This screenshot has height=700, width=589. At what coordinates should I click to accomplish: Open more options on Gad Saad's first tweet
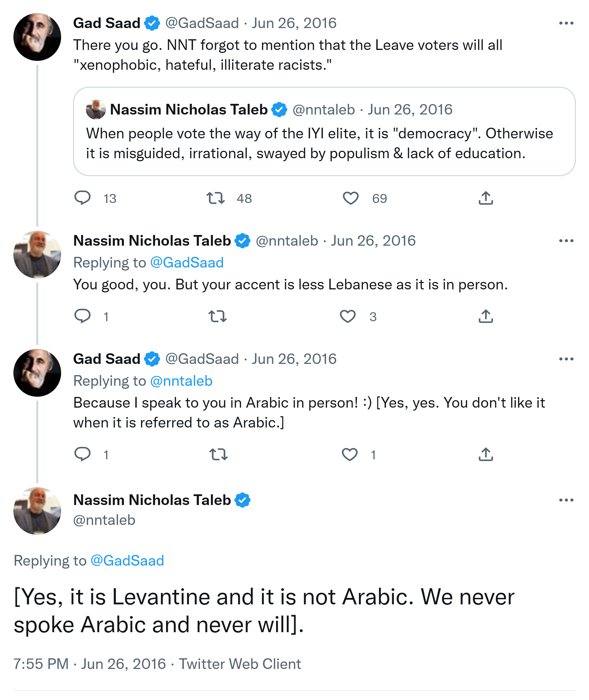point(566,23)
